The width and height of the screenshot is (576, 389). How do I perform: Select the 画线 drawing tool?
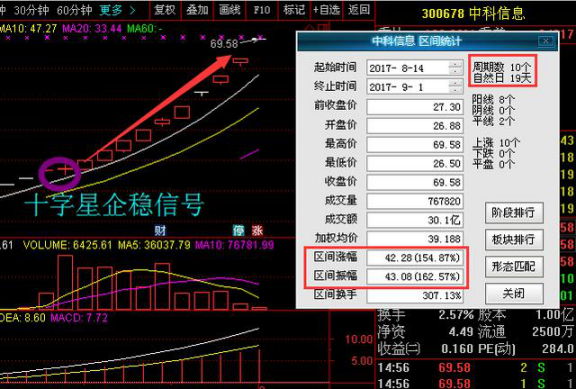click(x=230, y=10)
